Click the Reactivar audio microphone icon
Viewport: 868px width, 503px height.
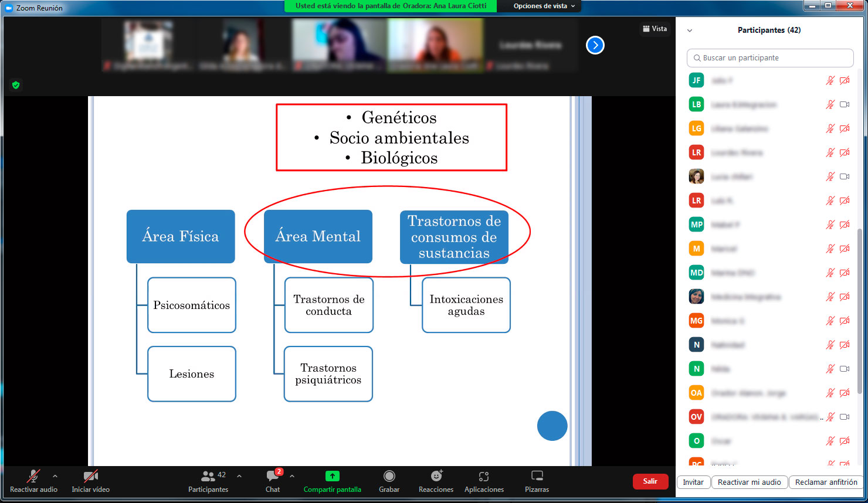pos(33,476)
